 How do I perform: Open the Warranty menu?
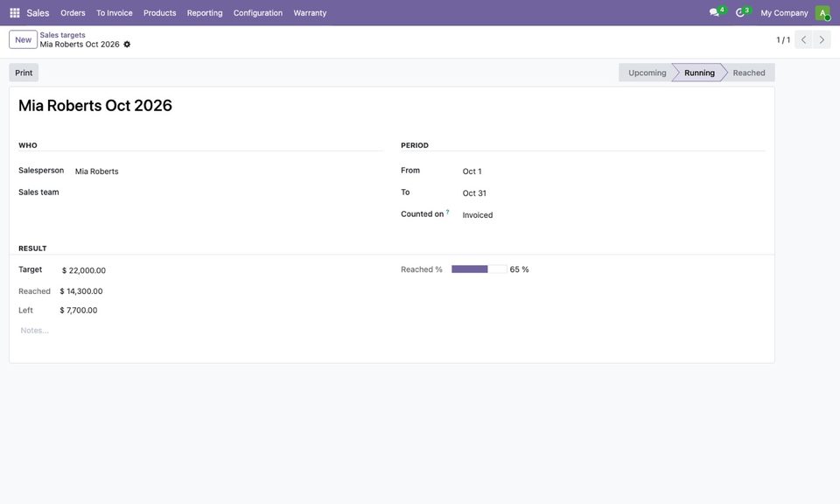310,13
